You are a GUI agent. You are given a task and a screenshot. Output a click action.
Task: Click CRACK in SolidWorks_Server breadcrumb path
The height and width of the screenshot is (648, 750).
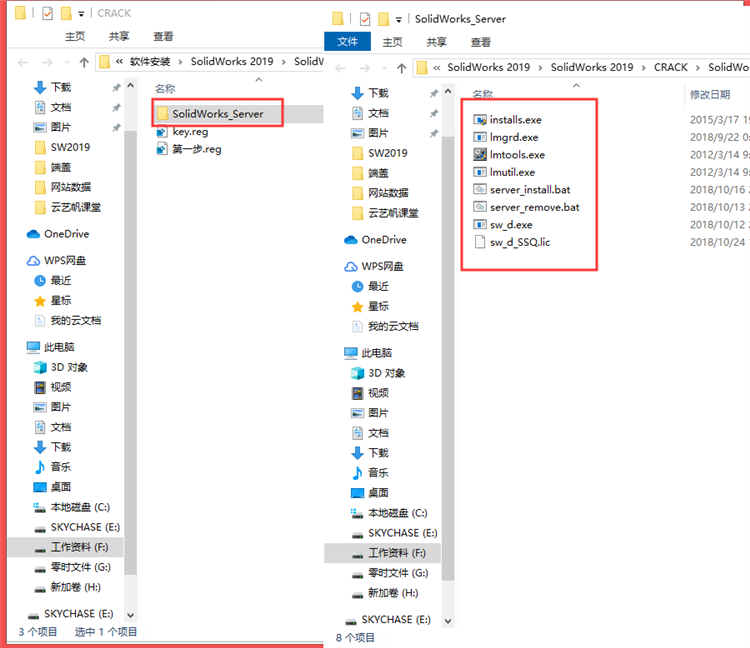point(671,67)
